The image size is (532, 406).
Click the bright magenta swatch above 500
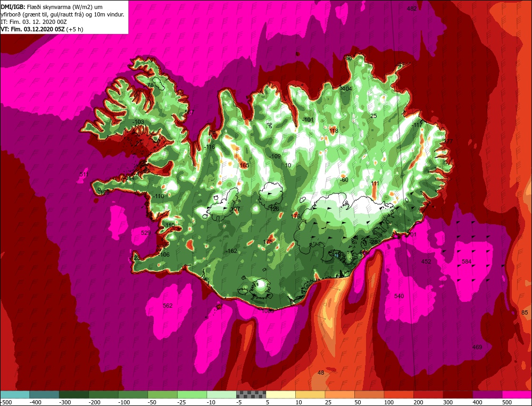pos(517,394)
